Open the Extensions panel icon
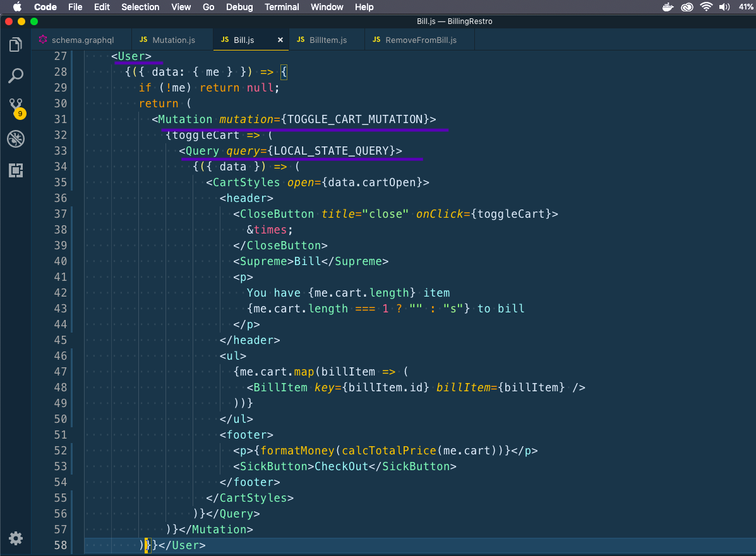 pos(16,170)
